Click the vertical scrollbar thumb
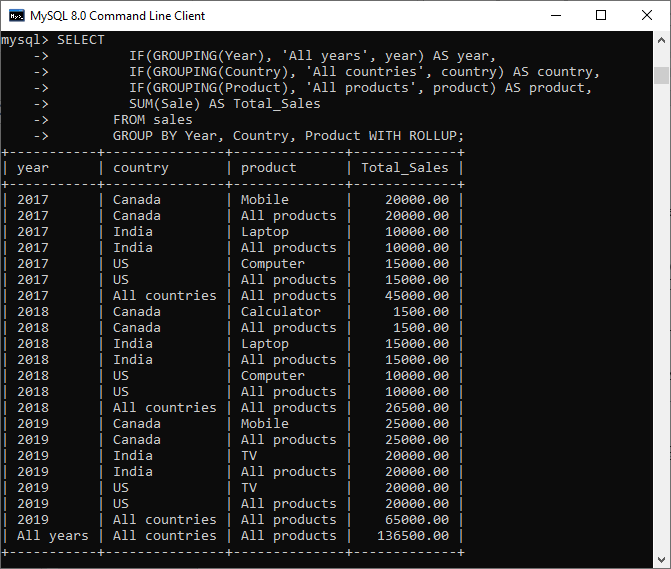 661,75
